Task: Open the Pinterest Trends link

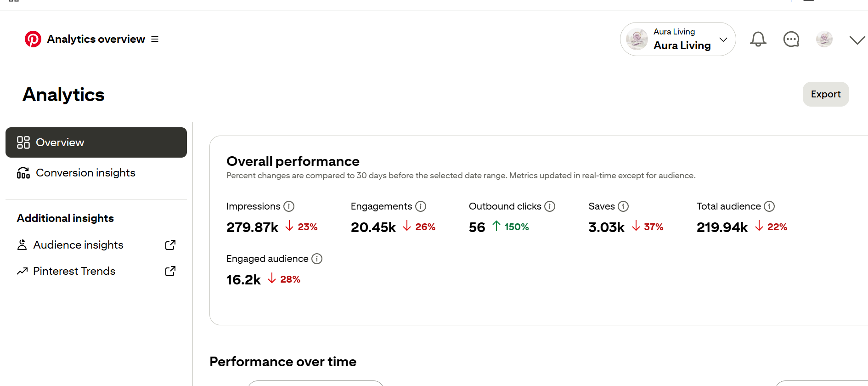Action: click(x=74, y=271)
